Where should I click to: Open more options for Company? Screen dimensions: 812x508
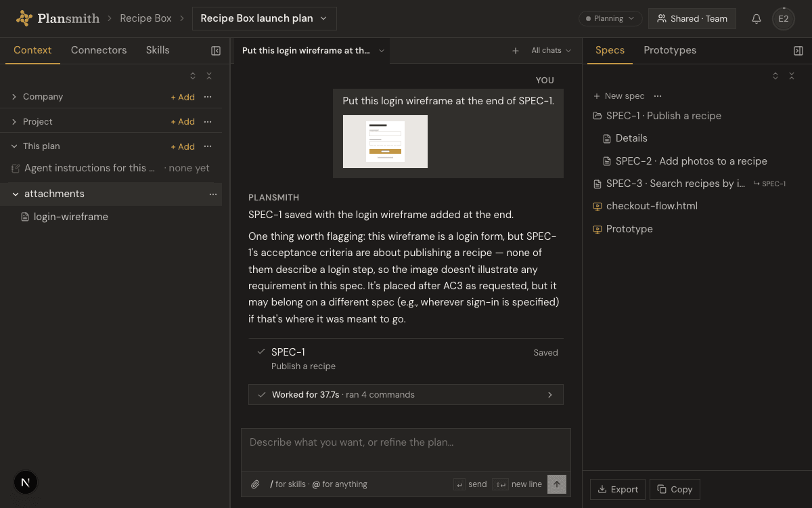(x=208, y=97)
